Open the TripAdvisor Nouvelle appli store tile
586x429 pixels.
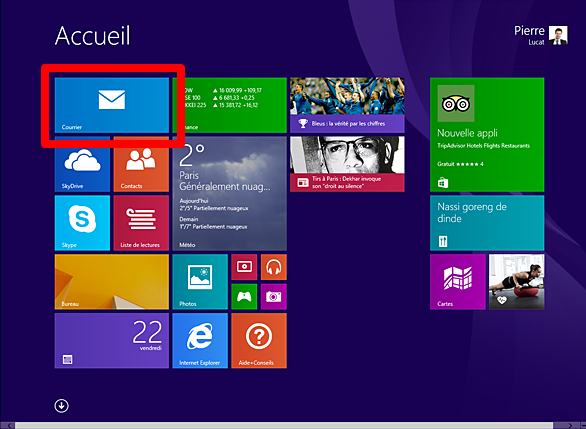[487, 135]
